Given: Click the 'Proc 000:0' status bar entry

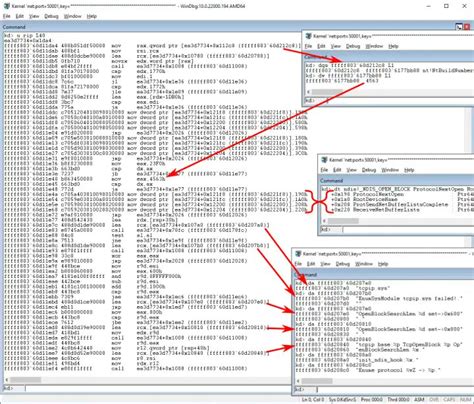Looking at the screenshot, I should 372,399.
